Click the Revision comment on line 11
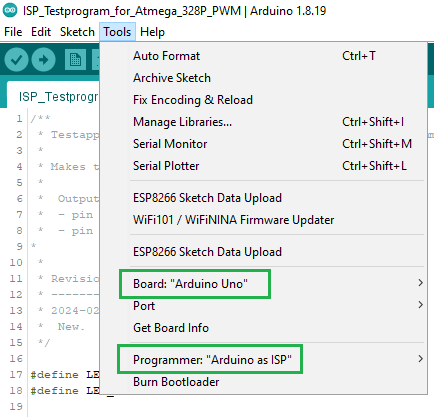 pos(75,279)
